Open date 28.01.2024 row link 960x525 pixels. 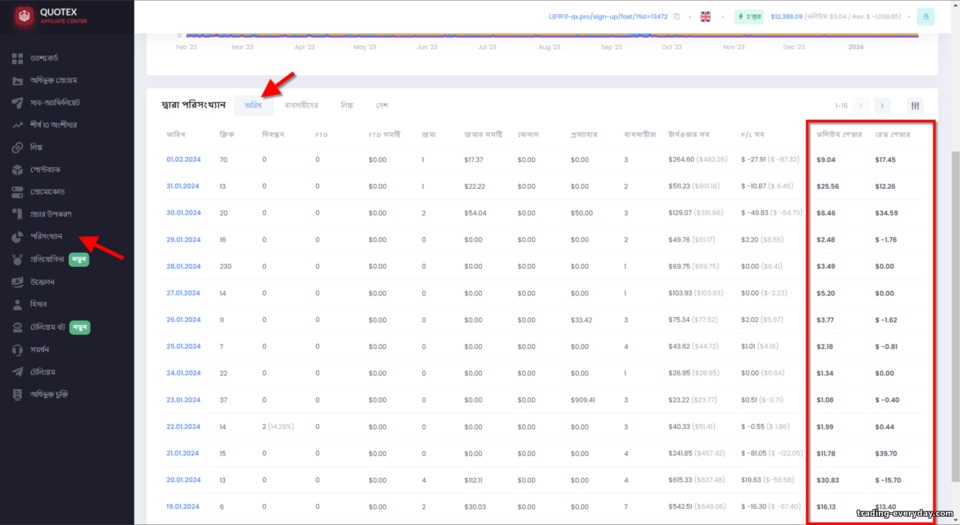[183, 266]
